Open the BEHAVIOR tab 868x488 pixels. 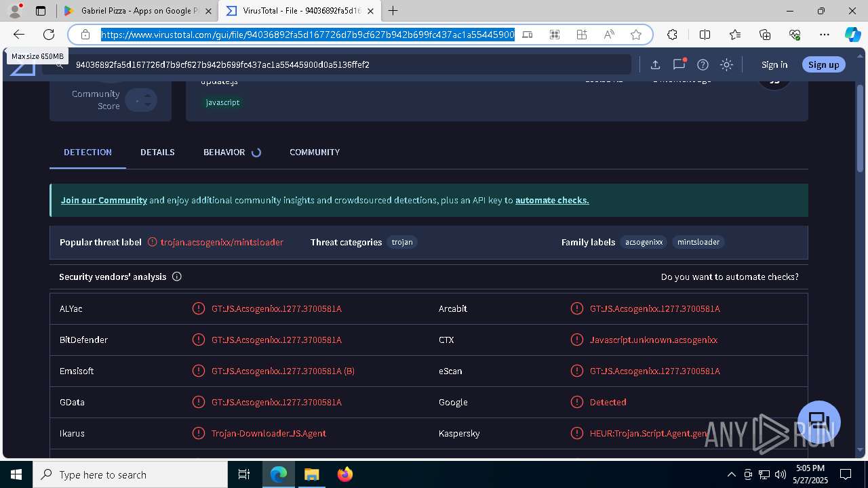[x=224, y=152]
